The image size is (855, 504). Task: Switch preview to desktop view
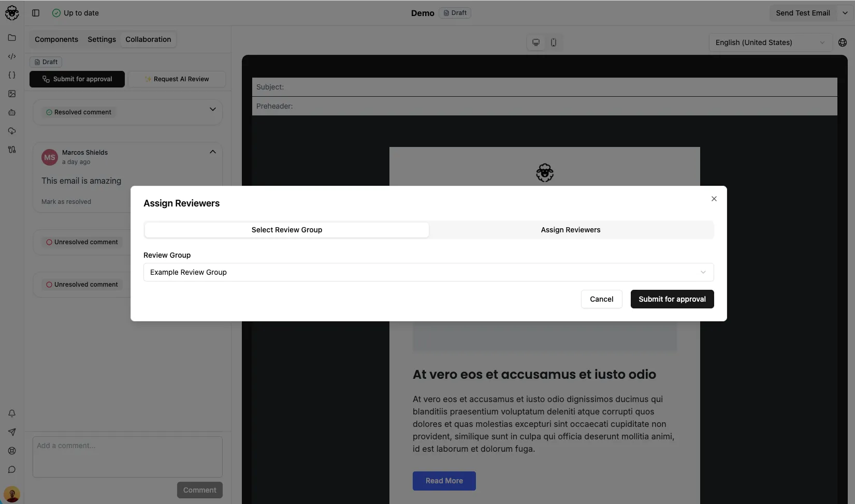pos(536,42)
